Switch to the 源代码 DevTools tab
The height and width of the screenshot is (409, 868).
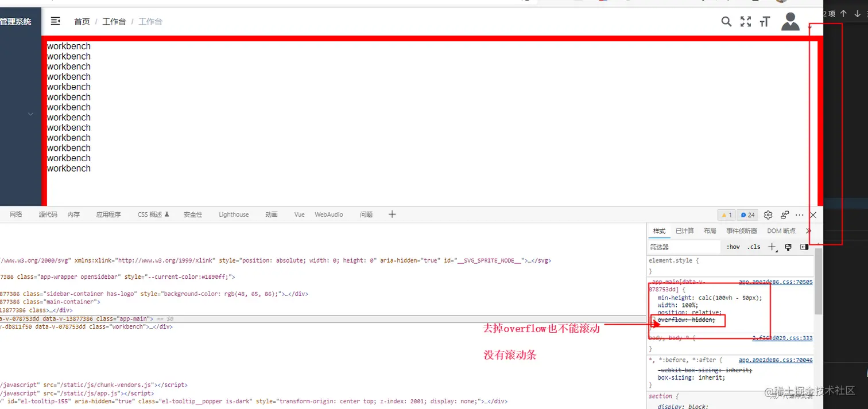pyautogui.click(x=48, y=215)
